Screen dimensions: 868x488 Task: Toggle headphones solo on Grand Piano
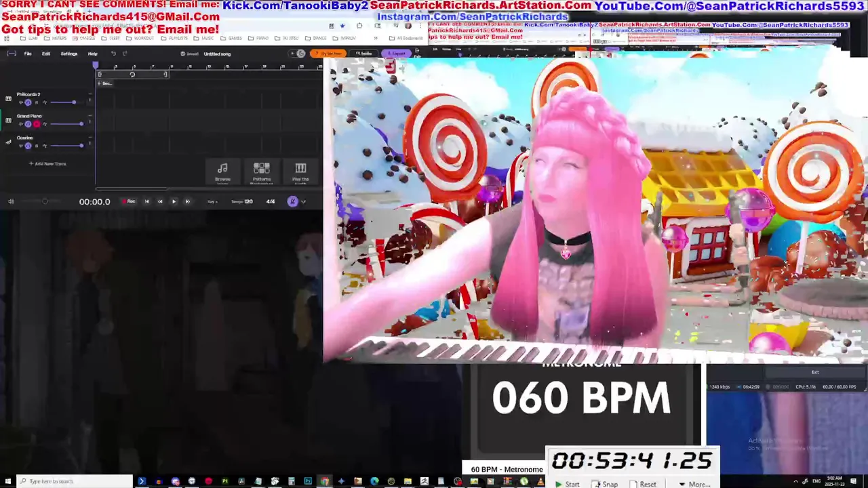[28, 124]
